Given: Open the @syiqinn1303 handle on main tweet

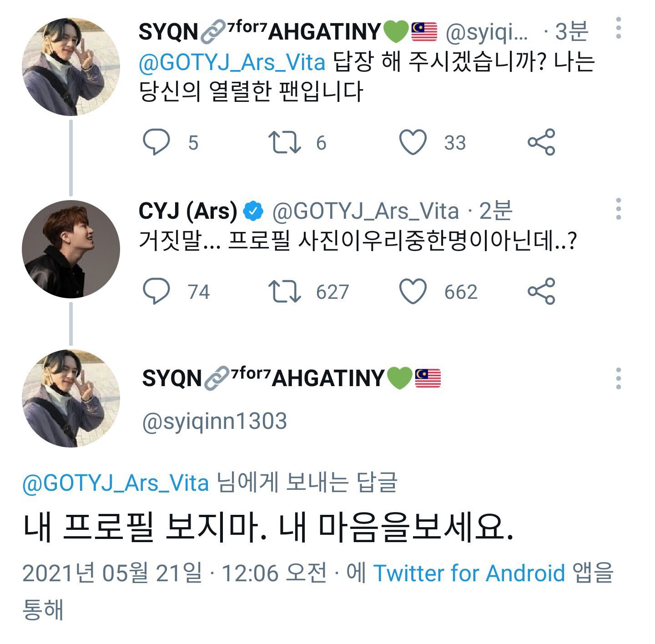Looking at the screenshot, I should click(214, 421).
